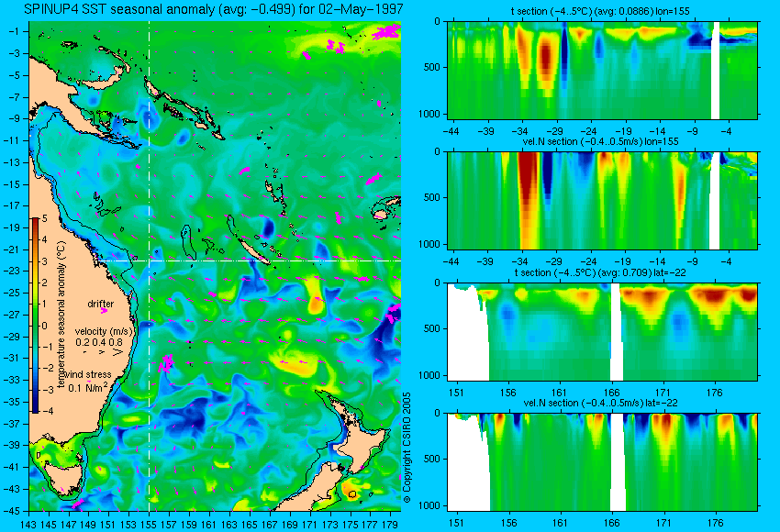Click the "155" longitude tick on main map
780x532 pixels.
tap(149, 524)
